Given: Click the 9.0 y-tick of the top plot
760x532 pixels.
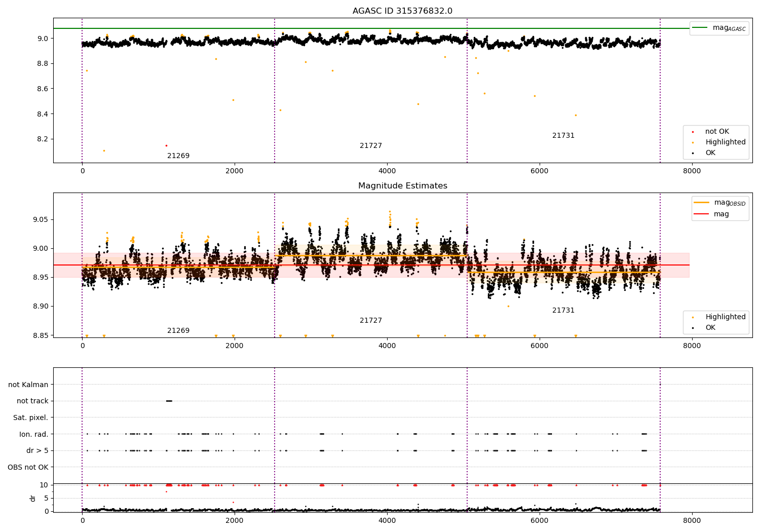Looking at the screenshot, I should (43, 39).
